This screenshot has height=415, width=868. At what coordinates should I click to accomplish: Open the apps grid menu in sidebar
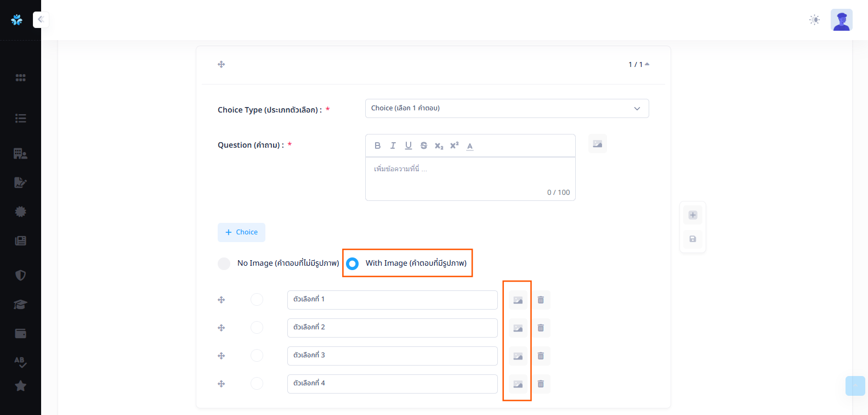click(x=20, y=78)
